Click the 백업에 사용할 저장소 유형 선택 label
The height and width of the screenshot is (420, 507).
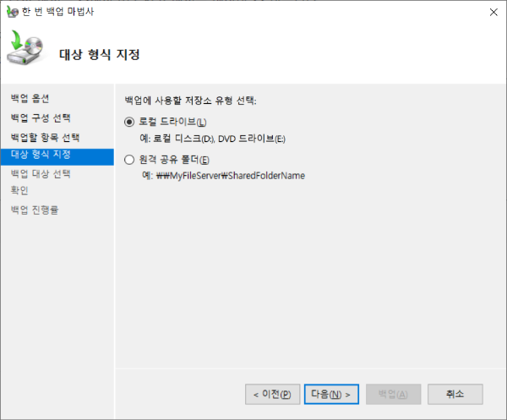coord(190,101)
